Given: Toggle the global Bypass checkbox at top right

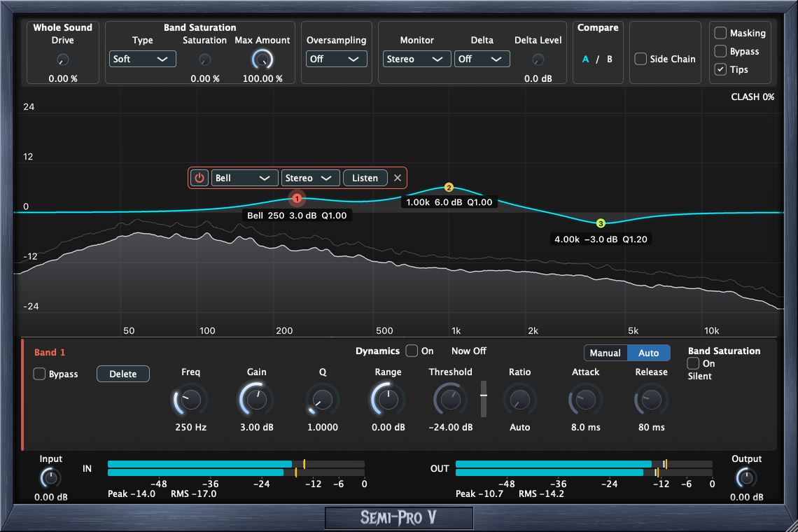Looking at the screenshot, I should pyautogui.click(x=720, y=51).
